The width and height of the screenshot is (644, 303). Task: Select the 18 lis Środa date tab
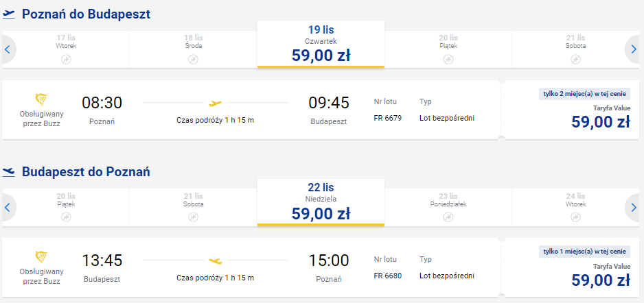[194, 49]
